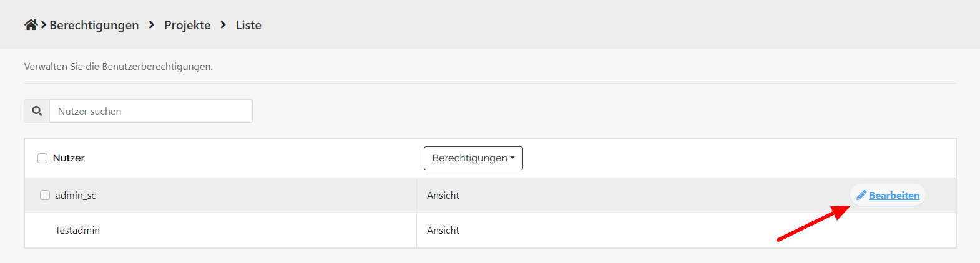Tick the select-all checkbox next to Nutzer
This screenshot has height=263, width=980.
[x=42, y=158]
